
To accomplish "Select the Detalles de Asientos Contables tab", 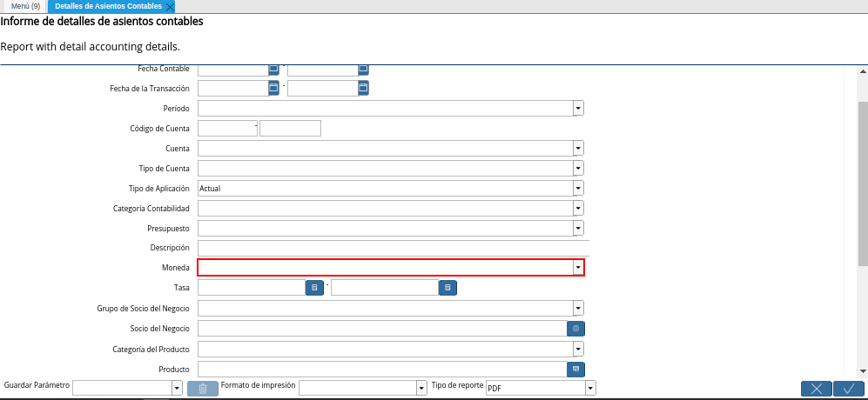I will coord(109,6).
